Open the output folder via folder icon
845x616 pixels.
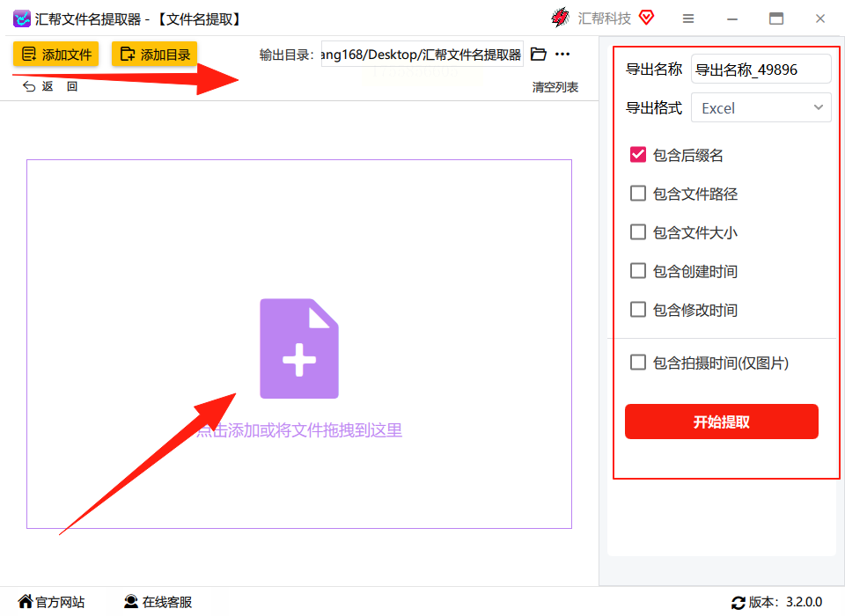539,54
